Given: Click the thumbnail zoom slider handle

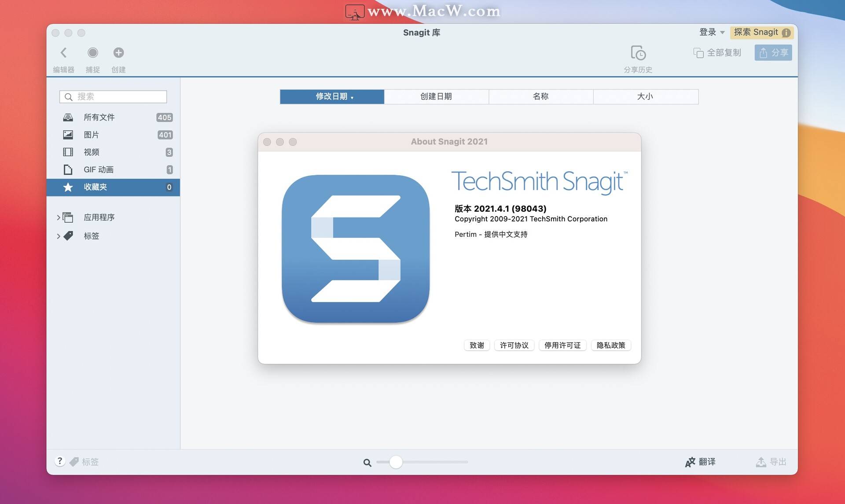Looking at the screenshot, I should pyautogui.click(x=396, y=462).
